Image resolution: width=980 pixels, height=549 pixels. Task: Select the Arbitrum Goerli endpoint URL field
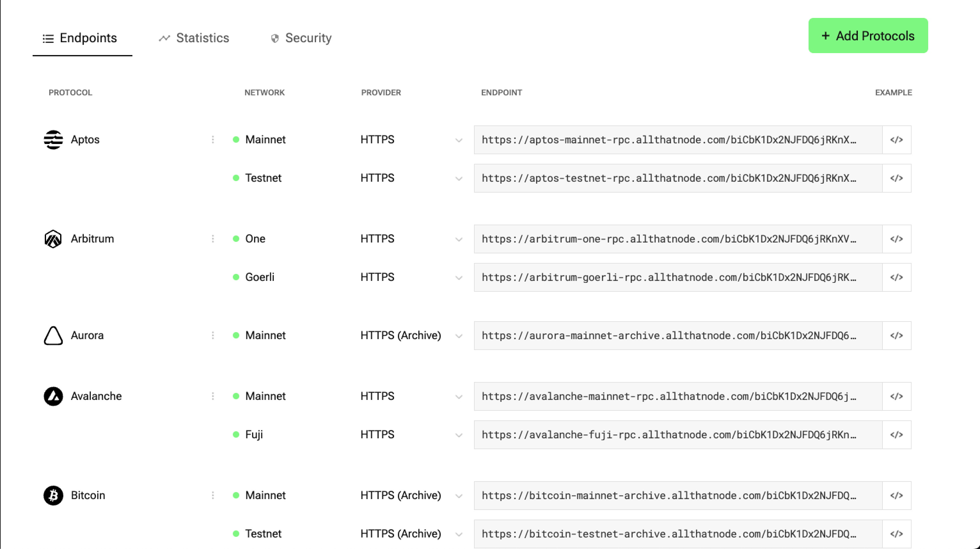coord(678,277)
